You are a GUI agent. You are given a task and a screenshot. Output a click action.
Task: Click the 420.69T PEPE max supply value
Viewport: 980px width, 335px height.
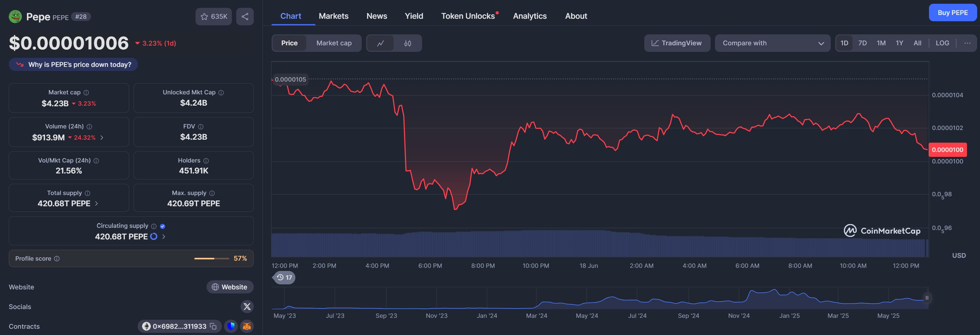194,203
